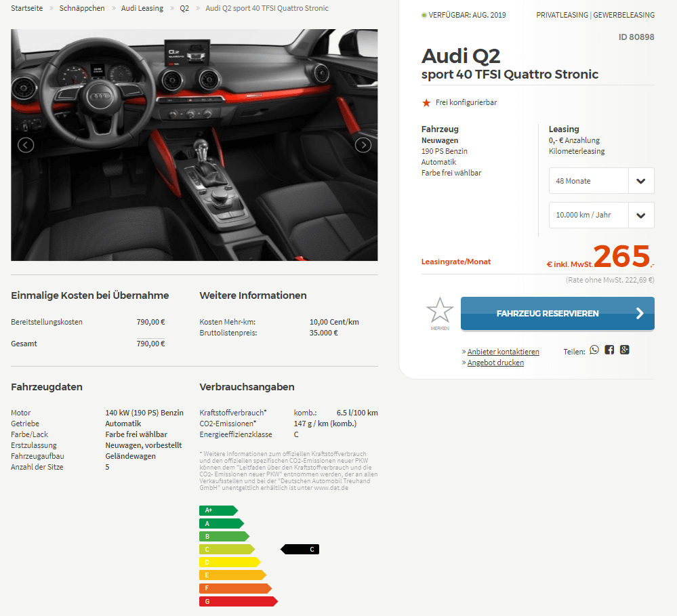
Task: Go to Startseite in the breadcrumb
Action: (27, 8)
